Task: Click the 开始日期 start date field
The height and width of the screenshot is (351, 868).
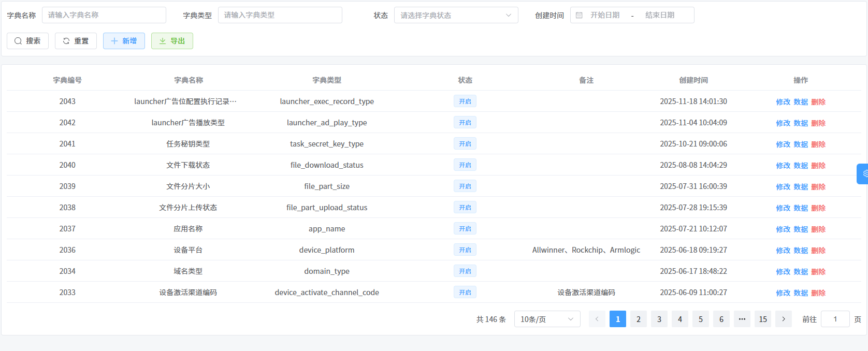Action: (605, 15)
